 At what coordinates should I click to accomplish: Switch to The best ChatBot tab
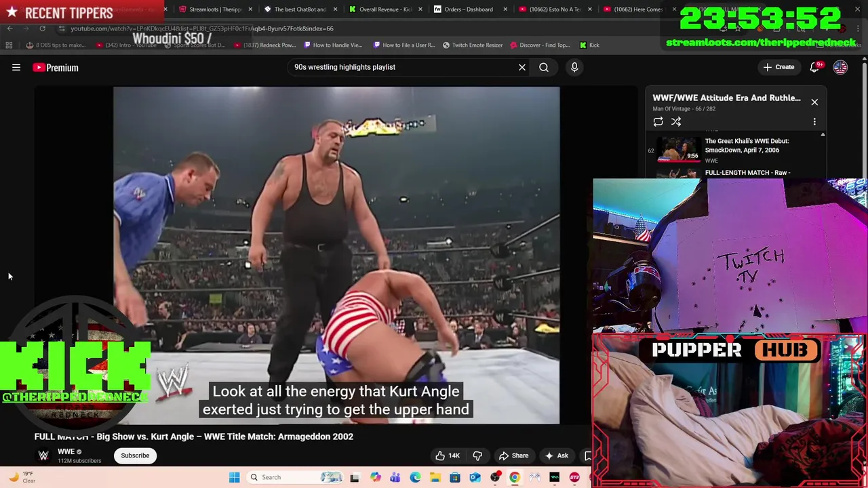click(x=300, y=9)
